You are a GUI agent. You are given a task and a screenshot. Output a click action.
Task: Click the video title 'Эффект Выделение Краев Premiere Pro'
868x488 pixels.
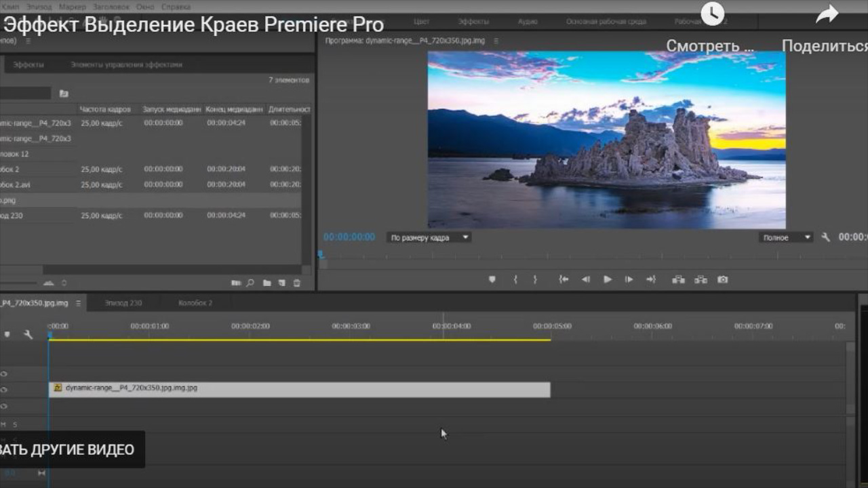tap(194, 25)
